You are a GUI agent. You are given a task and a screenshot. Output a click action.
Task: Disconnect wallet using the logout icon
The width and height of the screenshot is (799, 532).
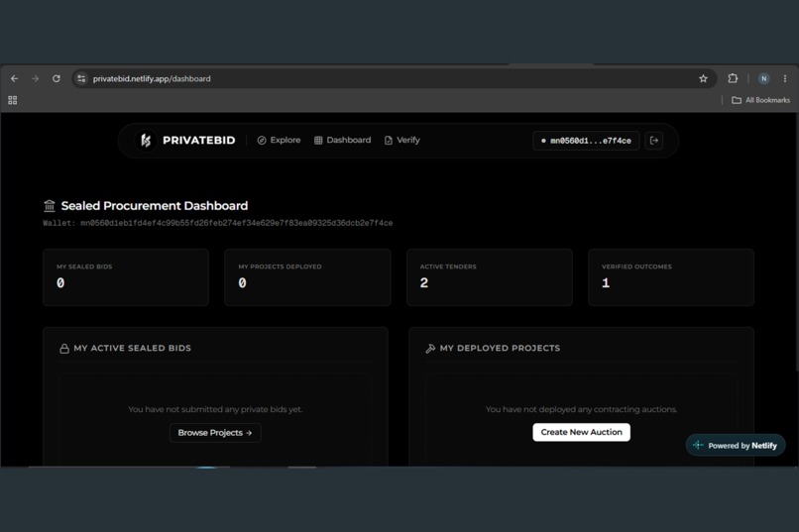point(654,141)
